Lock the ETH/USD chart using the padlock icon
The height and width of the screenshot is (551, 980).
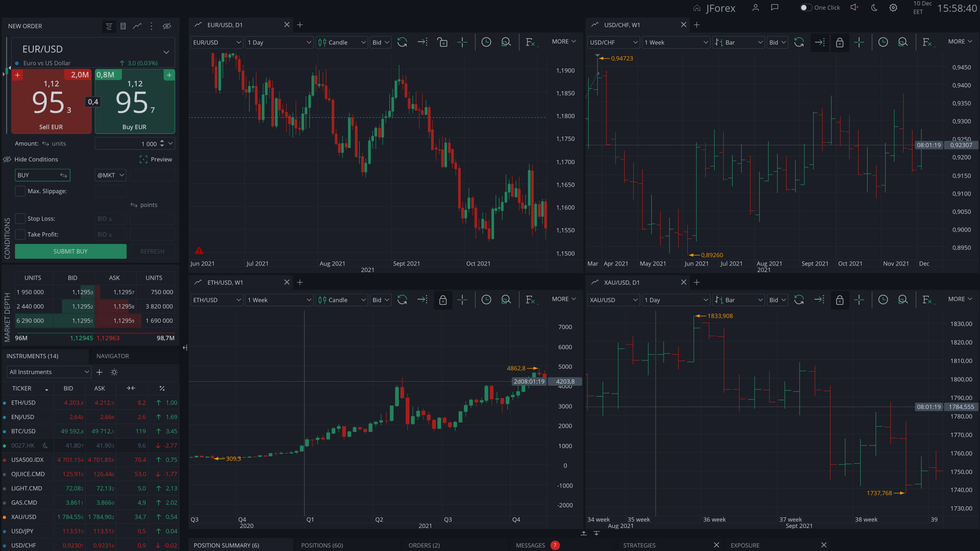pos(443,300)
